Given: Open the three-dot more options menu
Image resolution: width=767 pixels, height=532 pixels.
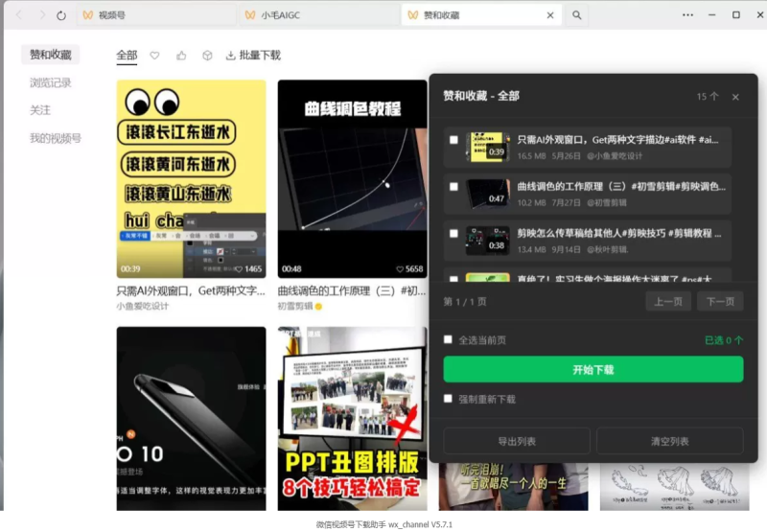Looking at the screenshot, I should [687, 15].
